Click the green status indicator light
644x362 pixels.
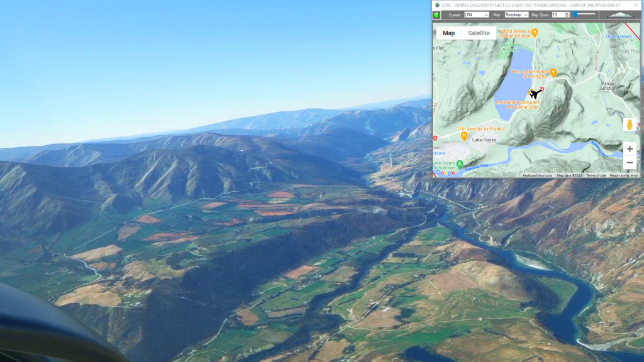point(436,14)
